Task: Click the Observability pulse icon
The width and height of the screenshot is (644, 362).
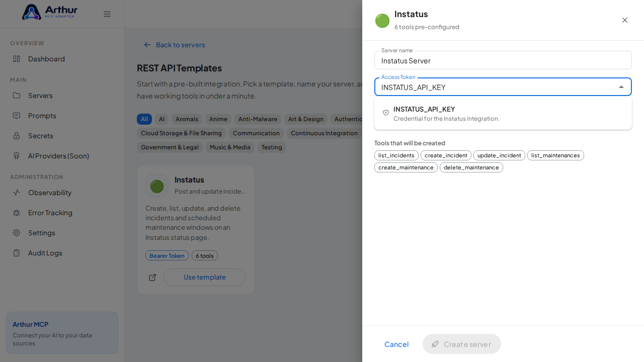Action: pyautogui.click(x=17, y=193)
